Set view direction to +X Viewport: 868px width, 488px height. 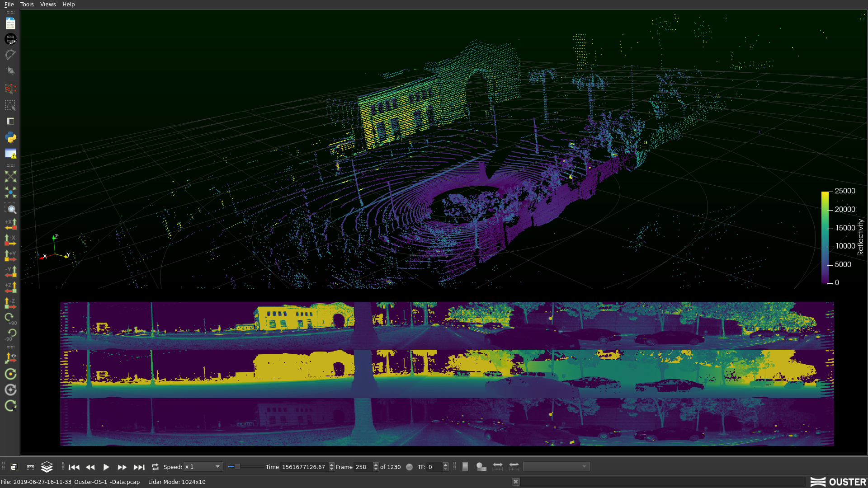(x=10, y=224)
